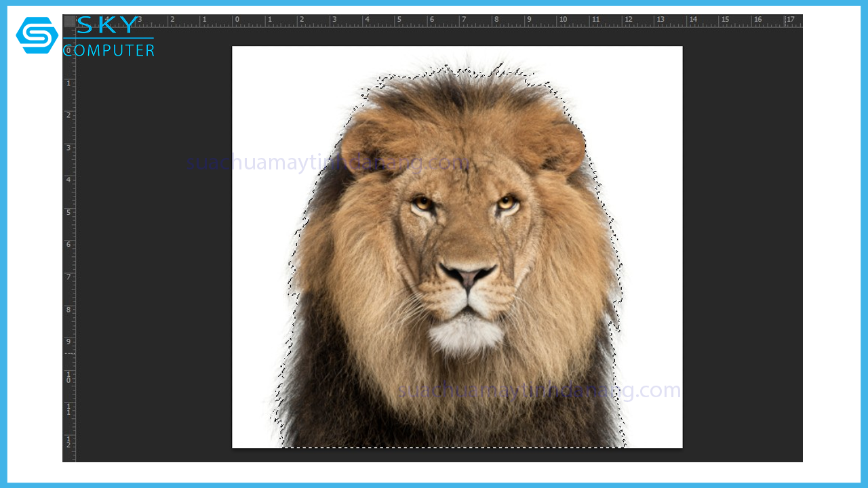
Task: Click the upper suachuamaytinhdanang.com watermark
Action: click(x=328, y=163)
